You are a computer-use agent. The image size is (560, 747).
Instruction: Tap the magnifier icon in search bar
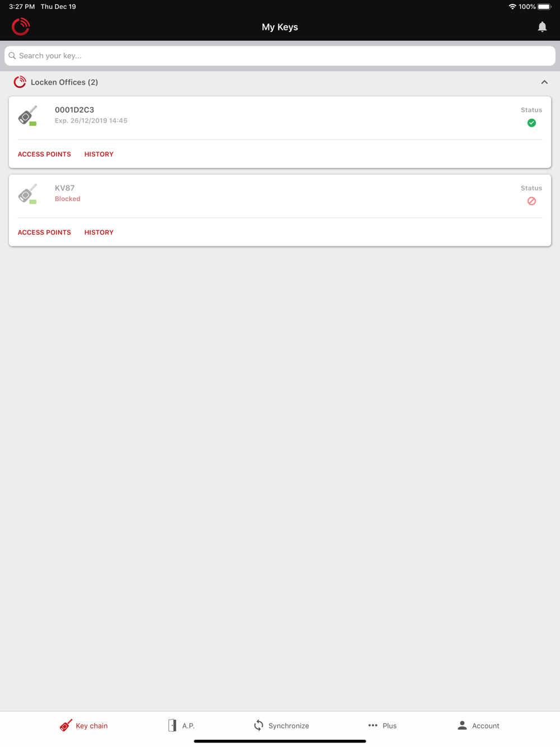tap(12, 56)
